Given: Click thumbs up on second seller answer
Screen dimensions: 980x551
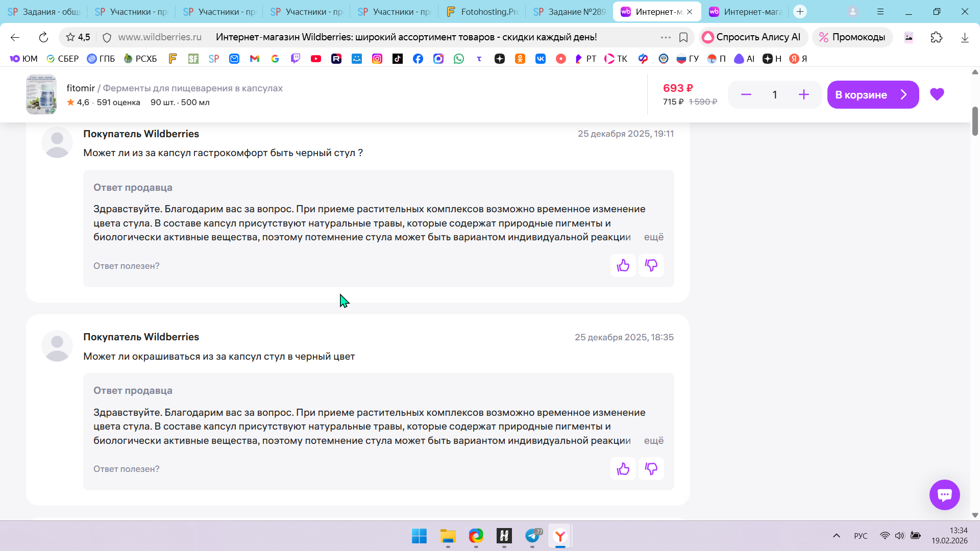Looking at the screenshot, I should tap(623, 469).
